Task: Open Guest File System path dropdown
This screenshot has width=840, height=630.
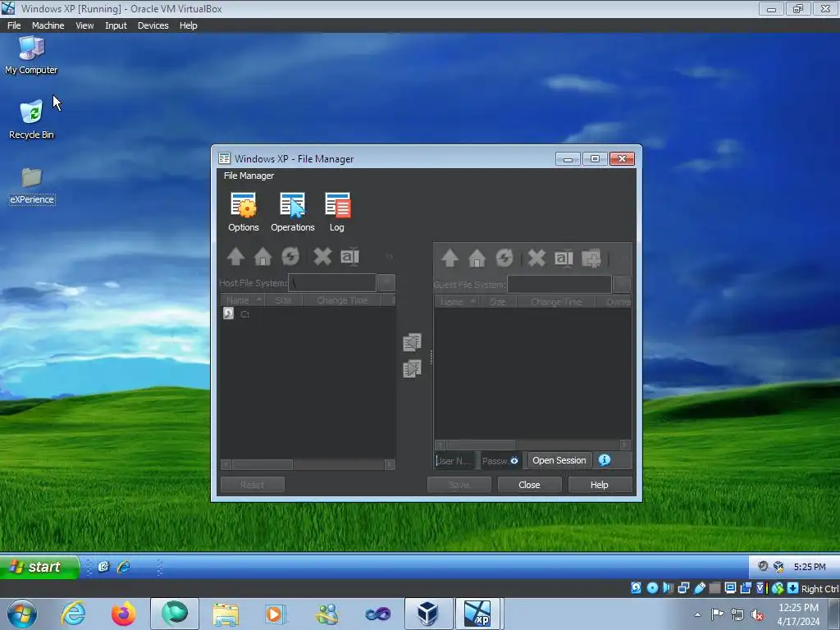Action: click(622, 284)
